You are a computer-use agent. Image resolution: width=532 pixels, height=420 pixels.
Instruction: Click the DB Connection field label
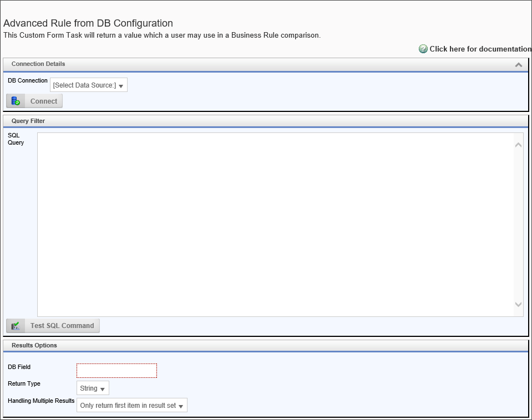click(28, 81)
